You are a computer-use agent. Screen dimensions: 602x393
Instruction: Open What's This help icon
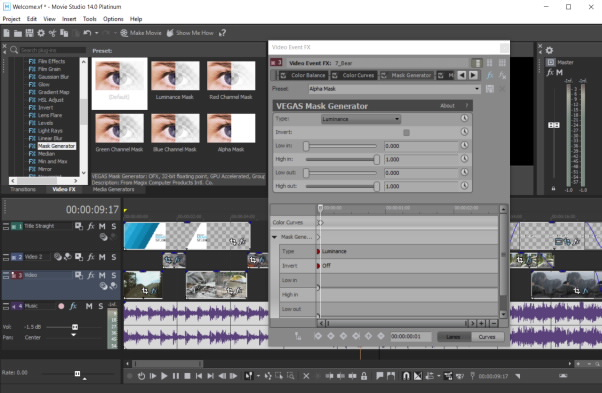tap(222, 33)
